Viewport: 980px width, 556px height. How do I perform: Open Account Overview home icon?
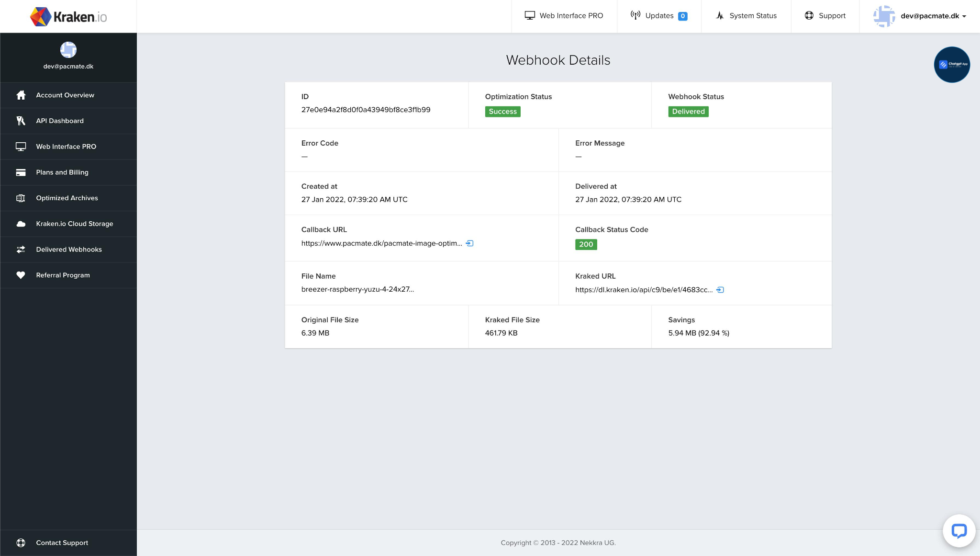21,95
